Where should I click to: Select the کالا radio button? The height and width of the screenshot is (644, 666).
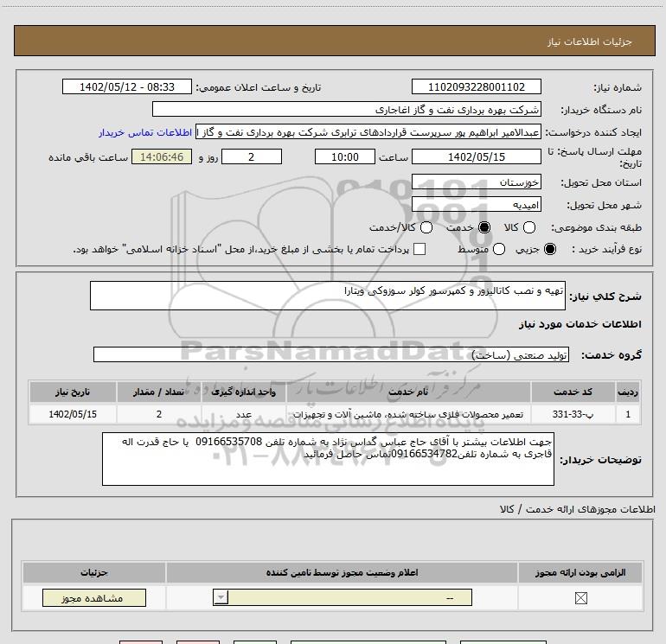[528, 227]
